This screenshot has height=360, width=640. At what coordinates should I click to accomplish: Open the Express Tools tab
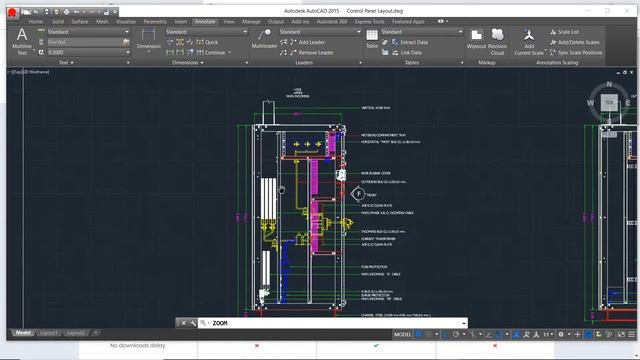point(369,22)
